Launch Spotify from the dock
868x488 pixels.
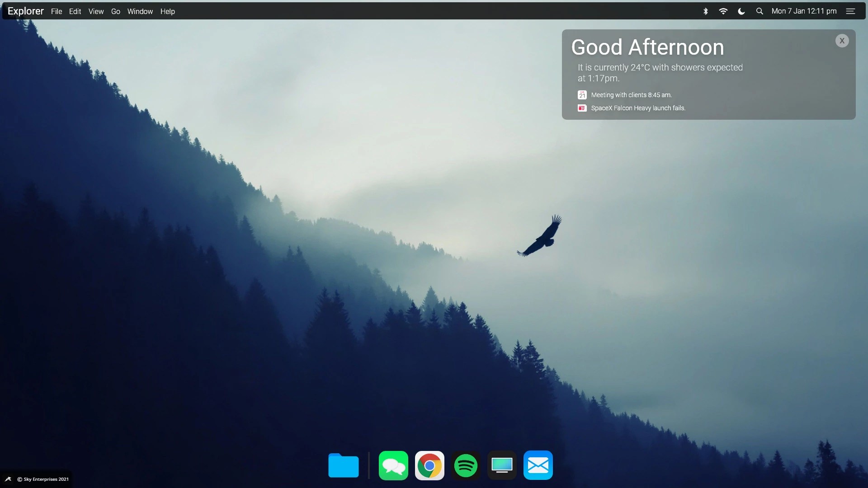click(466, 465)
